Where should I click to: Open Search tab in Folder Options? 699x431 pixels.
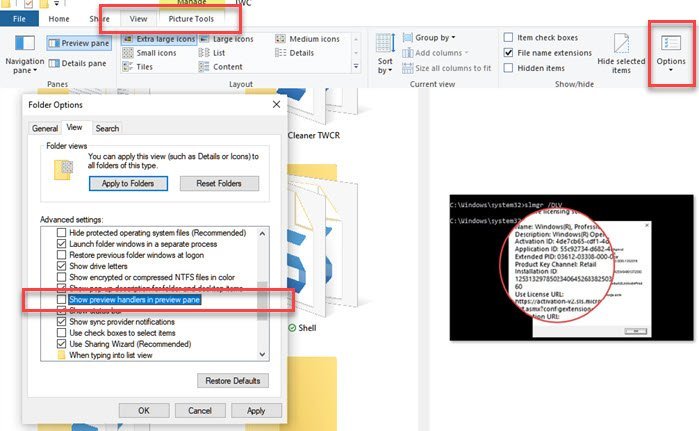click(107, 128)
